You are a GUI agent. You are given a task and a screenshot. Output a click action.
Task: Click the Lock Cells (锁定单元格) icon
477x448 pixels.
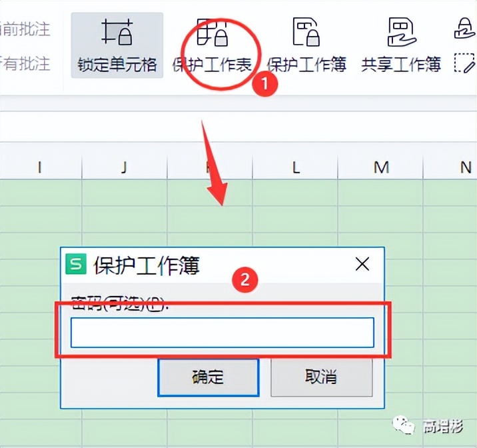tap(117, 32)
